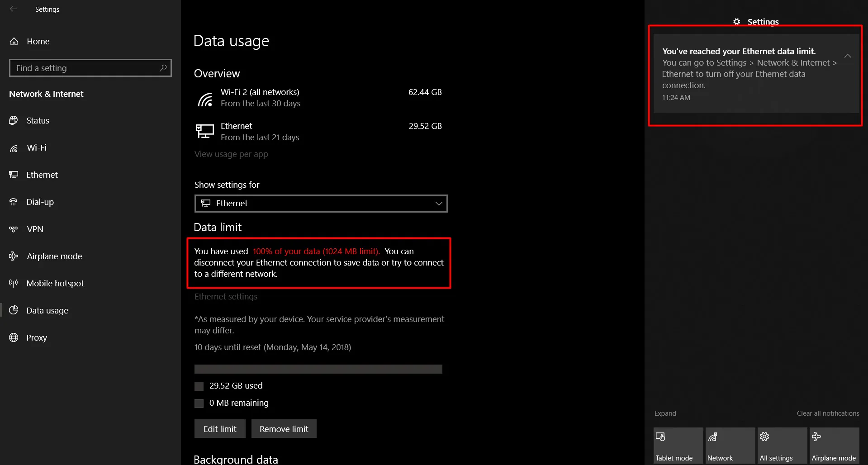Click 'From the last 30 days' text

(261, 104)
